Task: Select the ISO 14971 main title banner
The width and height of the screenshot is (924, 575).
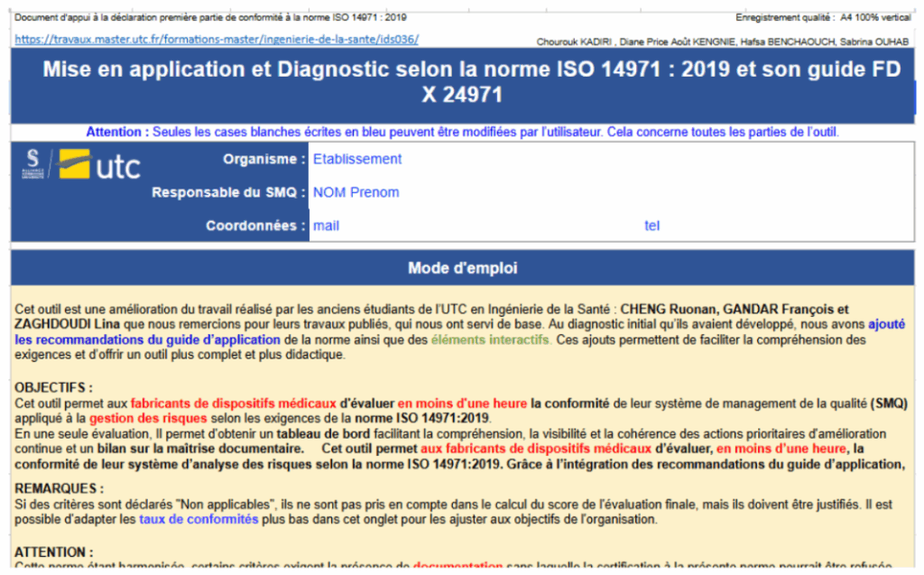Action: pos(462,82)
